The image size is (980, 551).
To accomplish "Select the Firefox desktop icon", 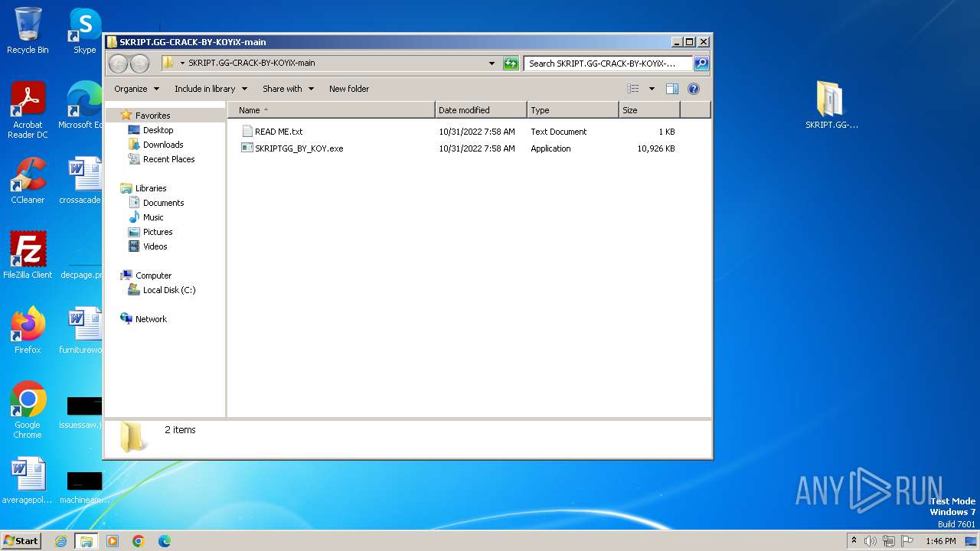I will pyautogui.click(x=28, y=330).
